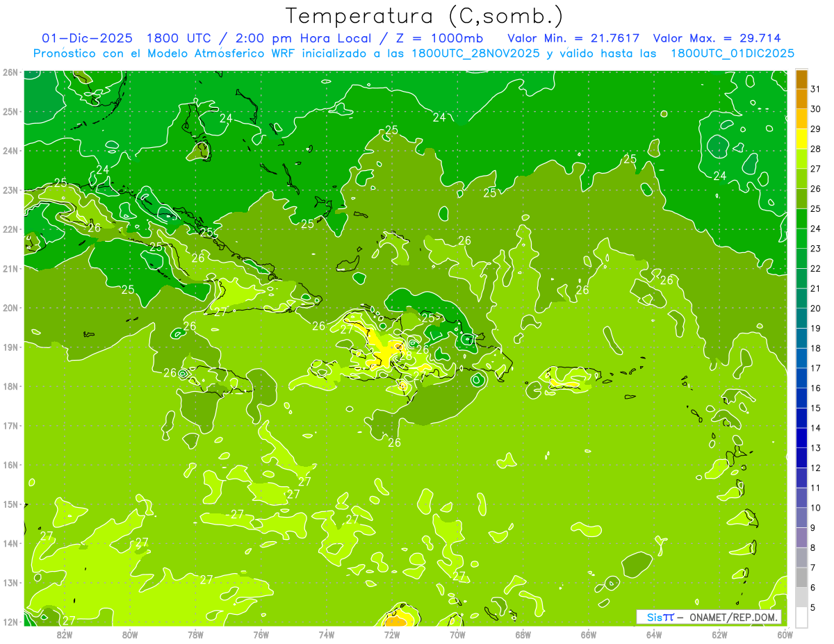Viewport: 834px width, 644px height.
Task: Click the '12N' latitude axis label
Action: coord(10,622)
